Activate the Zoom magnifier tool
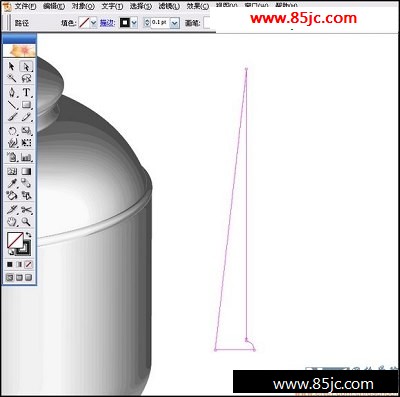Screen dimensions: 400x397 point(26,222)
